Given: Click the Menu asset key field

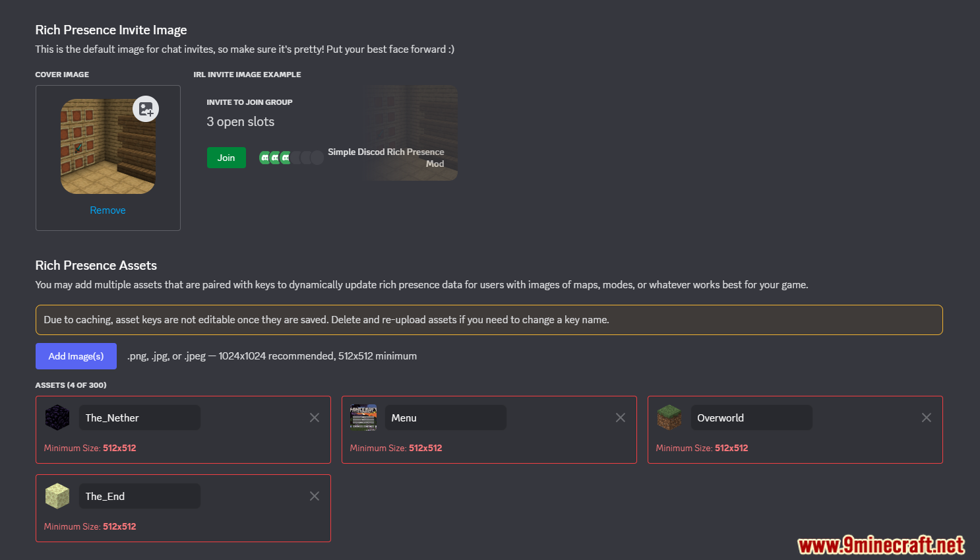Looking at the screenshot, I should tap(446, 418).
